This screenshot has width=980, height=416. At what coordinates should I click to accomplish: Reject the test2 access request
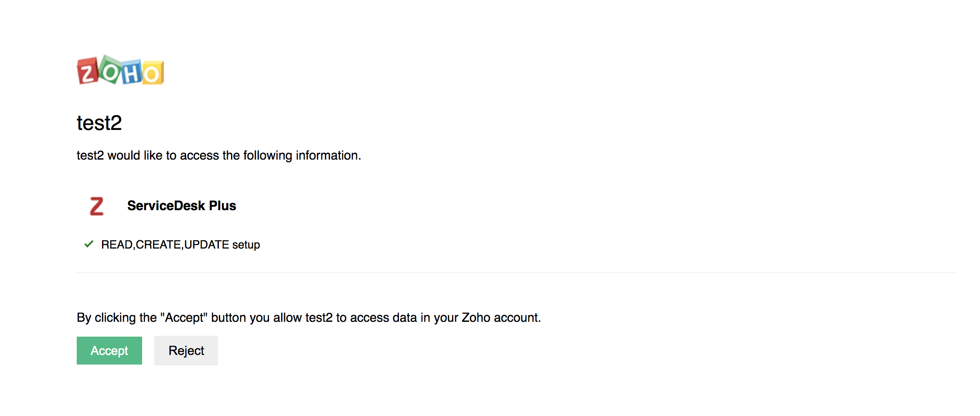[186, 351]
